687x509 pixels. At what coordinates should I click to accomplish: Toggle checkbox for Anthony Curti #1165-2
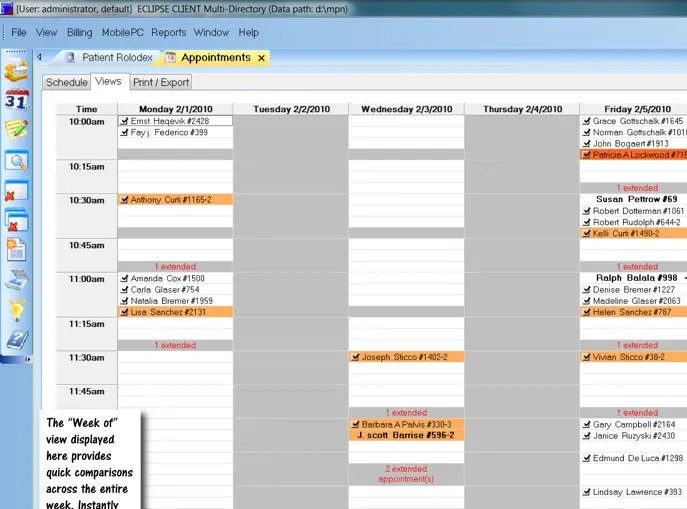124,200
